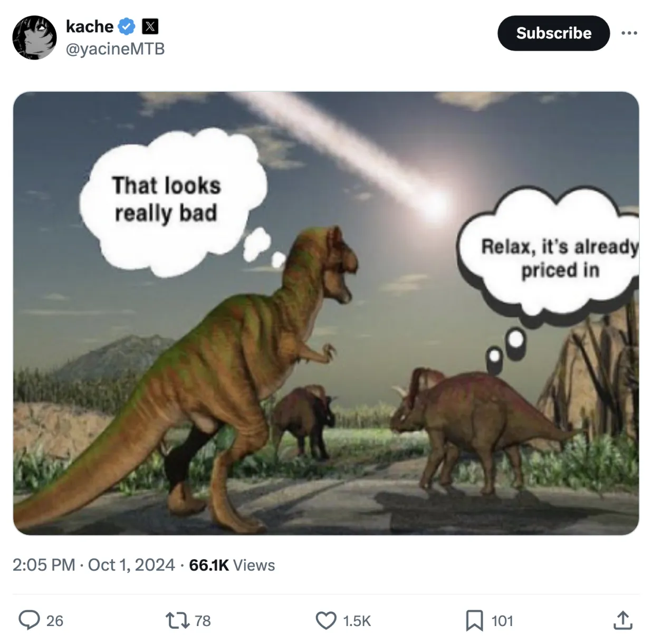Click the repost count 78
Image resolution: width=652 pixels, height=644 pixels.
tap(203, 621)
